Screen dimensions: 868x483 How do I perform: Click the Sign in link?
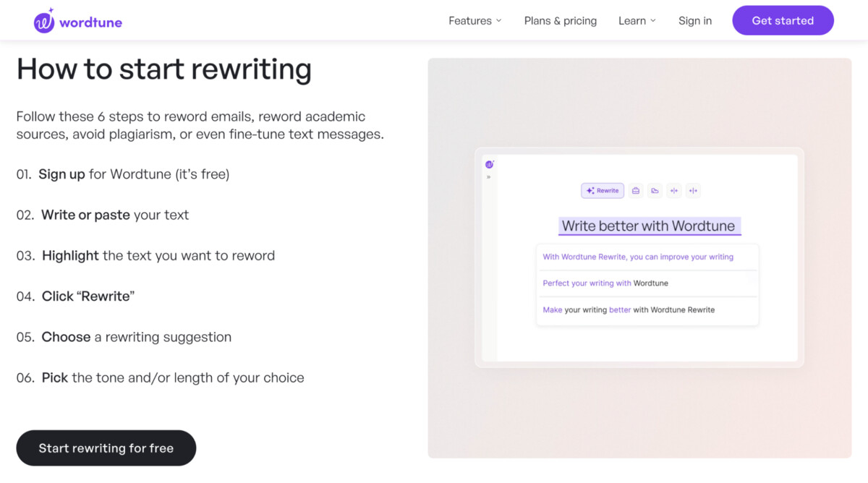(695, 21)
